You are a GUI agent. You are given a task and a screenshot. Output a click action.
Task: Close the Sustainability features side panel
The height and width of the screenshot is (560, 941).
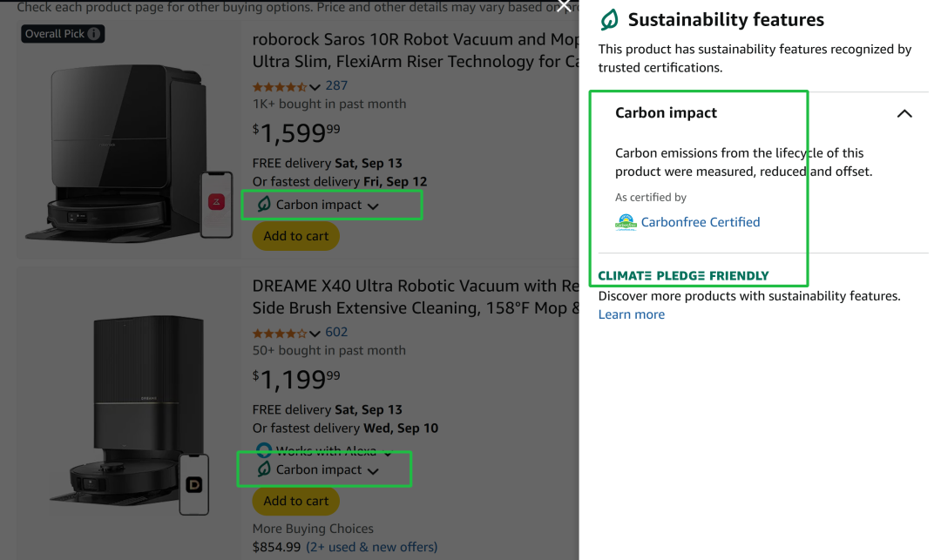tap(564, 5)
